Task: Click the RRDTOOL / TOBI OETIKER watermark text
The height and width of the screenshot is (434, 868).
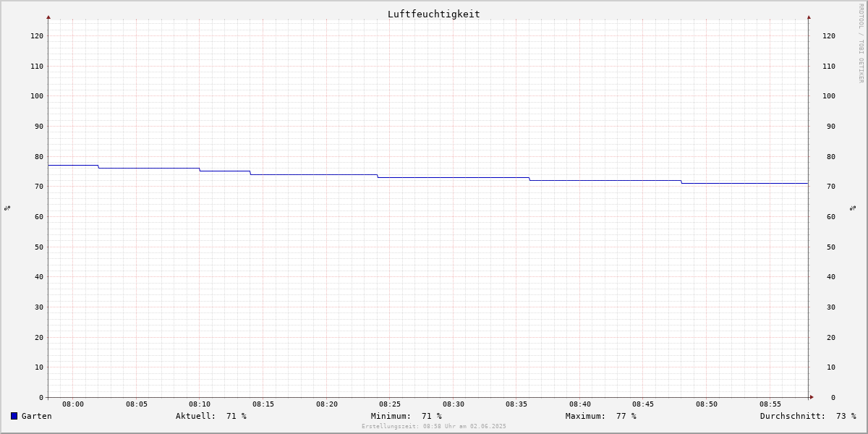Action: [861, 43]
